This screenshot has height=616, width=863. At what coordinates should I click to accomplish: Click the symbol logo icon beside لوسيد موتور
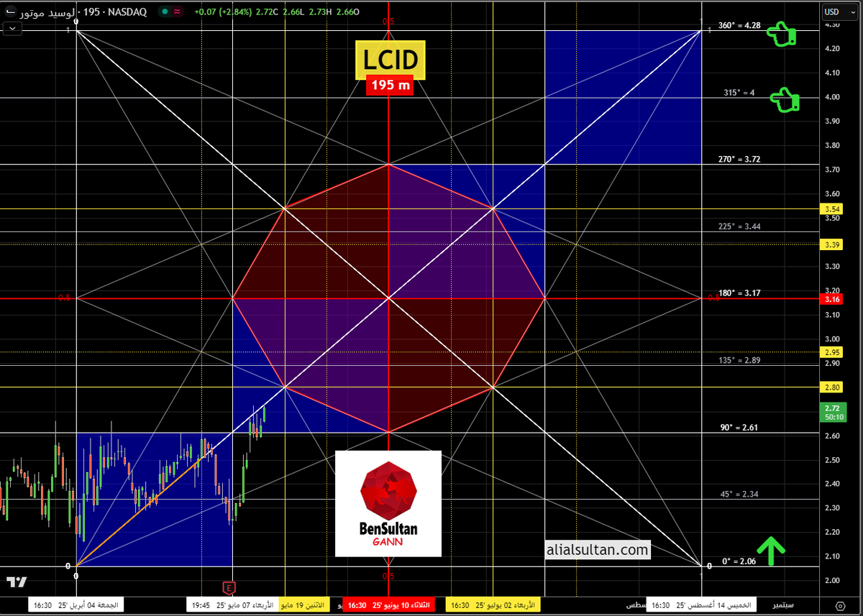point(9,13)
